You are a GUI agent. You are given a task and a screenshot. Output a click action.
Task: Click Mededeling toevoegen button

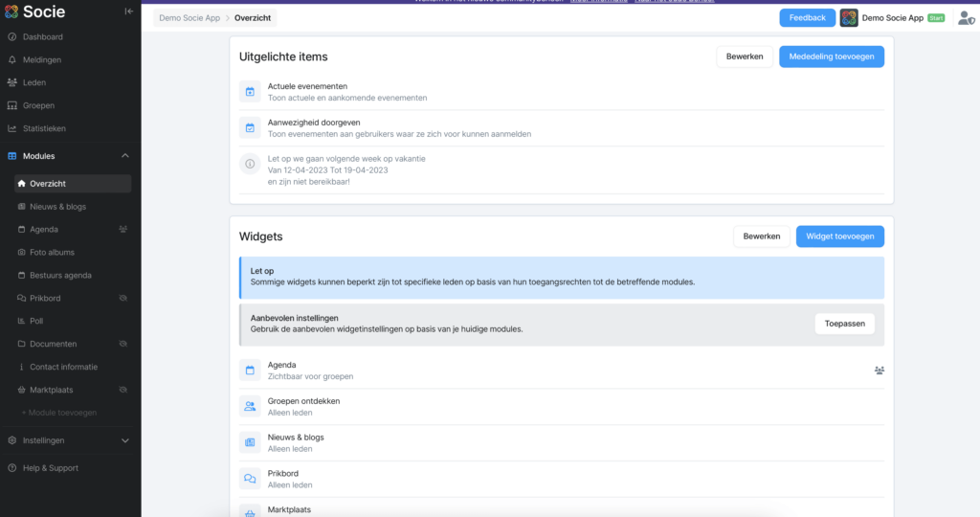point(832,56)
